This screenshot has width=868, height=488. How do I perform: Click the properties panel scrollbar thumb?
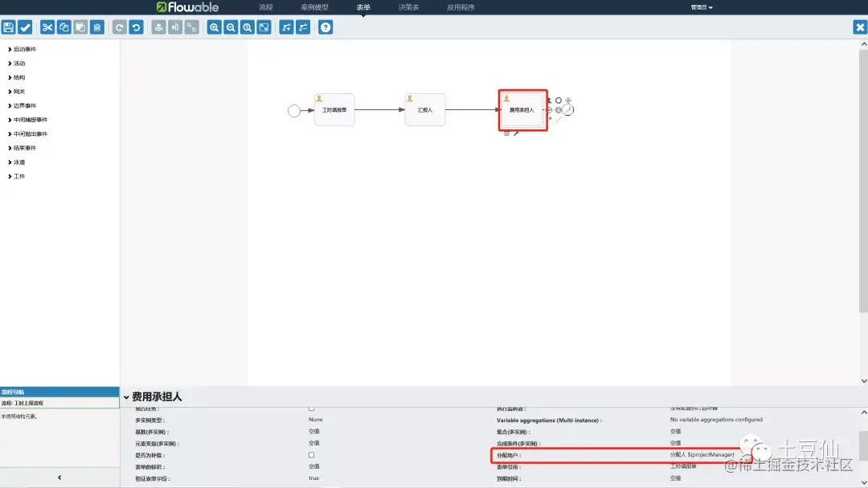click(x=863, y=446)
